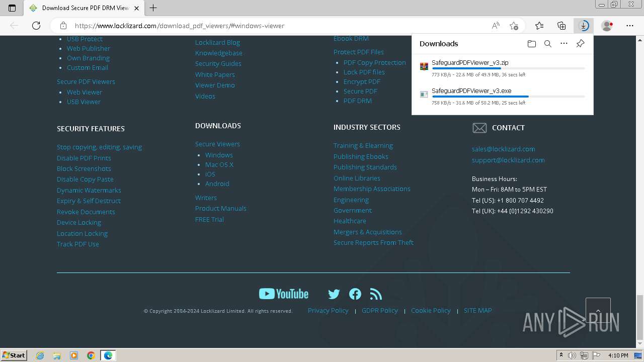Show hidden system tray icons
The image size is (644, 362).
561,355
